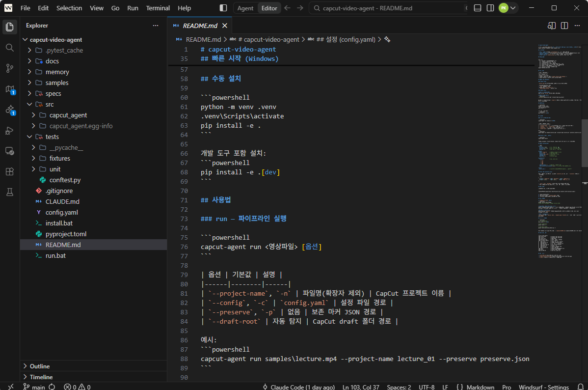Change language mode Markdown
The width and height of the screenshot is (588, 390).
pos(481,387)
